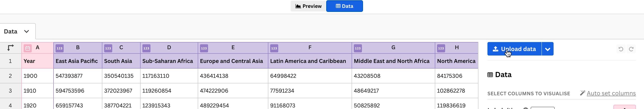The height and width of the screenshot is (109, 644).
Task: Click the transpose arrow icon in the sheet corner
Action: click(x=11, y=47)
